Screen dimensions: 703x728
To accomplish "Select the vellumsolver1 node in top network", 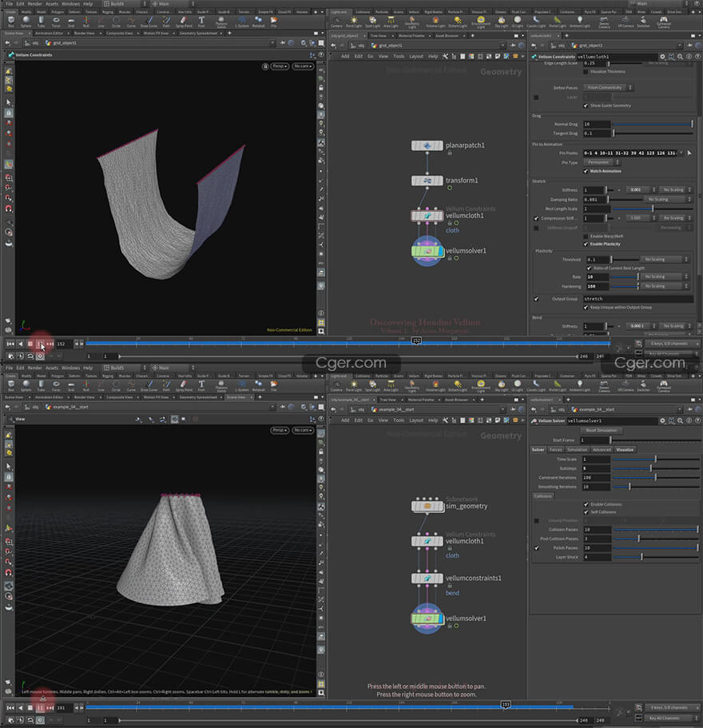I will 427,251.
